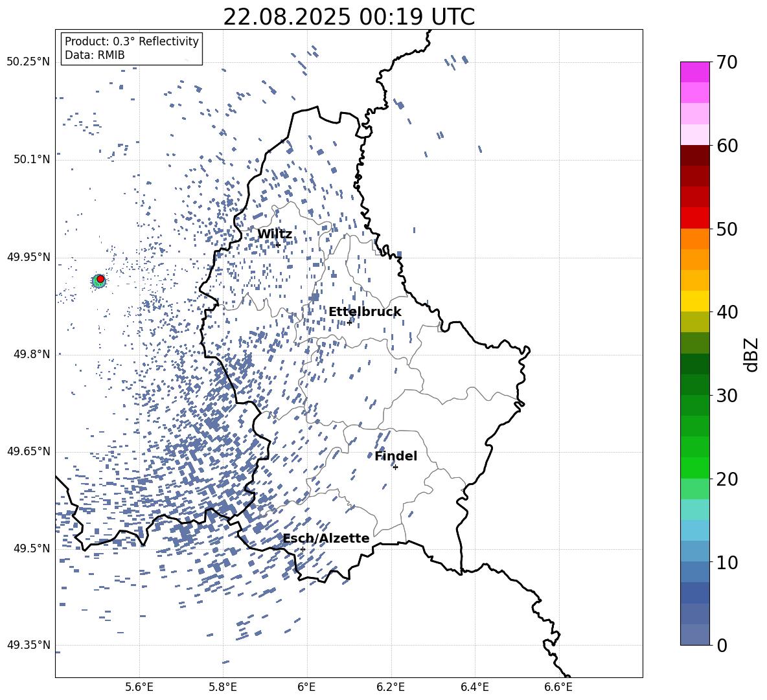Click the 60 colorbar tick label
767x700 pixels.
click(x=727, y=146)
